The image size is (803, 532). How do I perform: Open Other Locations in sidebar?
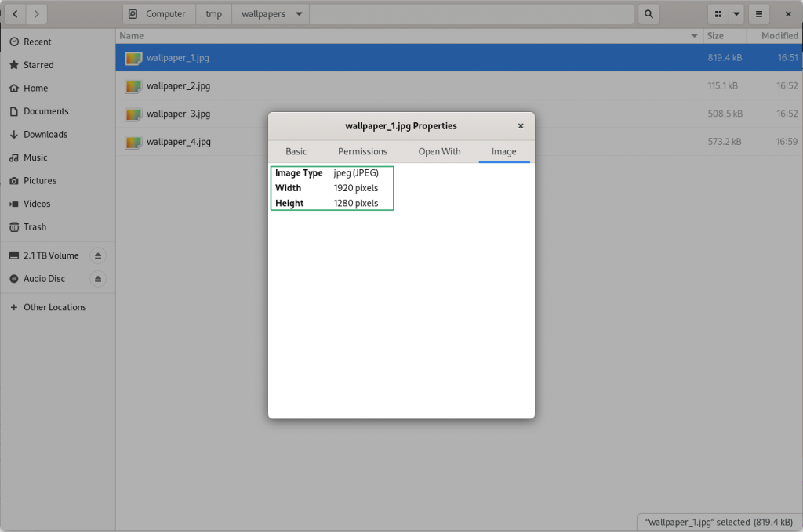(55, 307)
